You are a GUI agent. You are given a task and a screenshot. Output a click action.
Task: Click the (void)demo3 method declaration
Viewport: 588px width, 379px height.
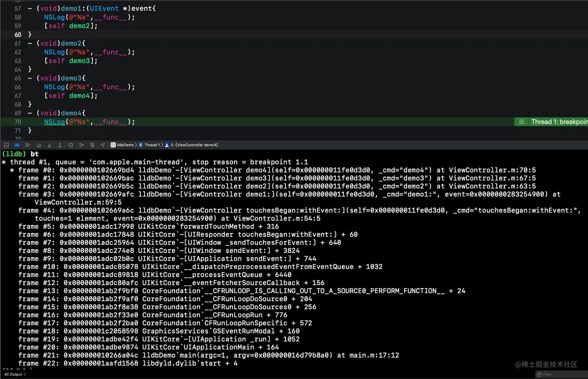click(x=57, y=78)
